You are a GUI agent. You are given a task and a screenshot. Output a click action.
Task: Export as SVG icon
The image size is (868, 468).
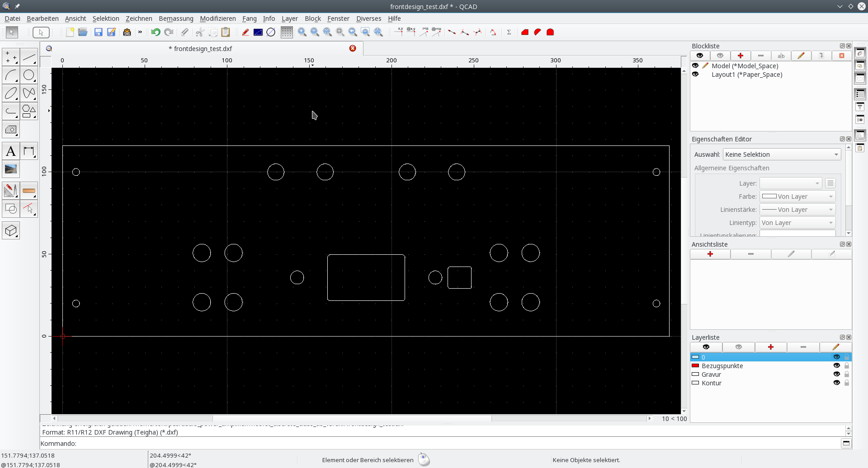click(127, 32)
